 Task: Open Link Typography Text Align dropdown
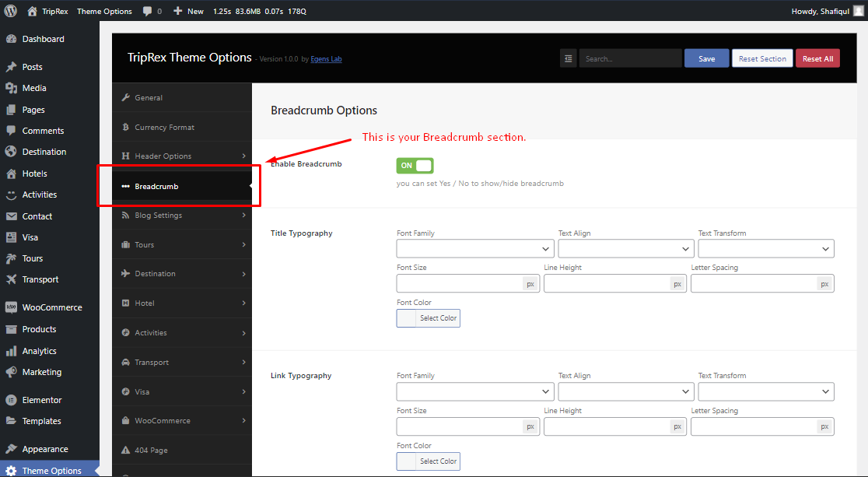pyautogui.click(x=626, y=391)
